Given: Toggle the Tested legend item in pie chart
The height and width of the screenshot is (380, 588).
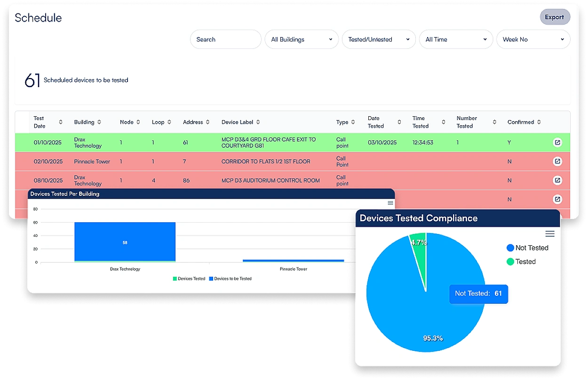Looking at the screenshot, I should [x=521, y=261].
